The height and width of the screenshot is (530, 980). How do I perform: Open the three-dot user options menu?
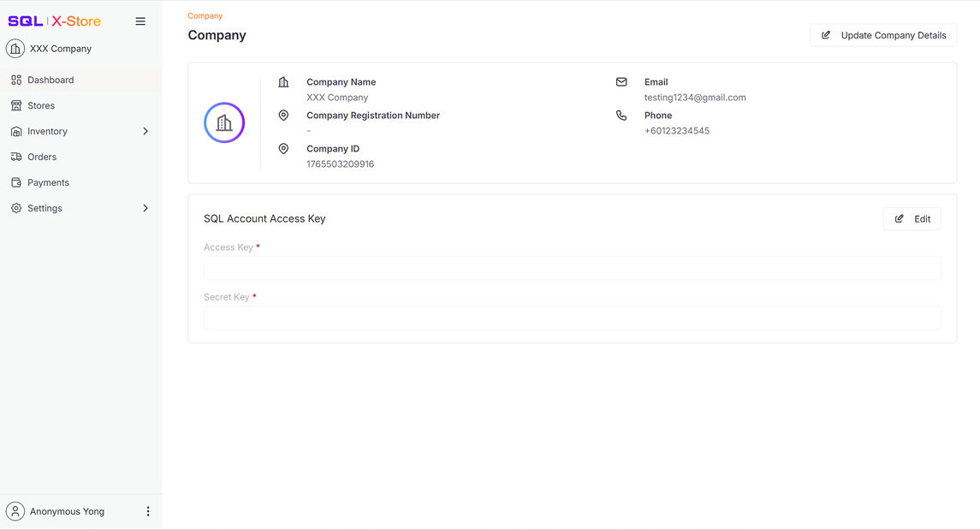click(148, 511)
